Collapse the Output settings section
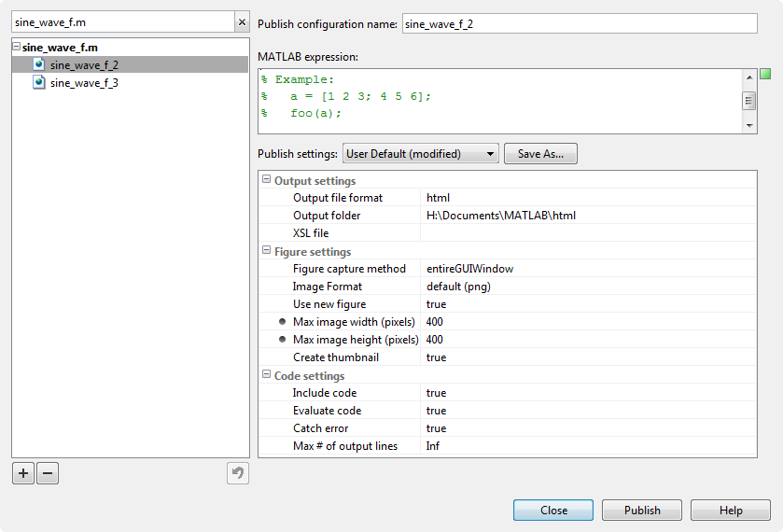This screenshot has width=783, height=532. [x=266, y=179]
